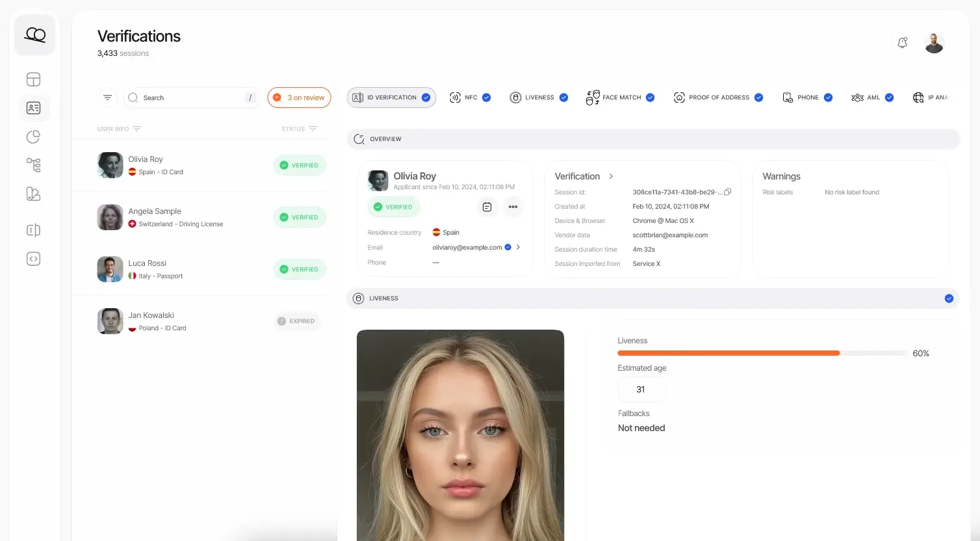Viewport: 980px width, 541px height.
Task: Disable the NFC verification checkmark
Action: pyautogui.click(x=486, y=97)
